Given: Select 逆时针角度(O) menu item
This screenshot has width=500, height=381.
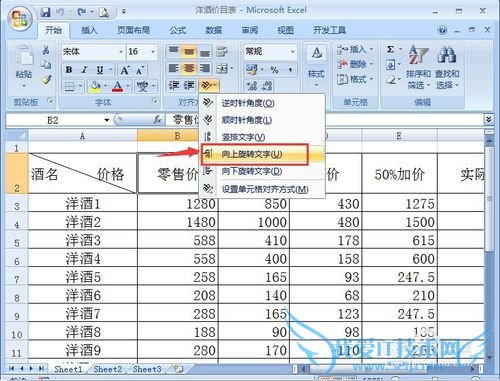Looking at the screenshot, I should 262,103.
